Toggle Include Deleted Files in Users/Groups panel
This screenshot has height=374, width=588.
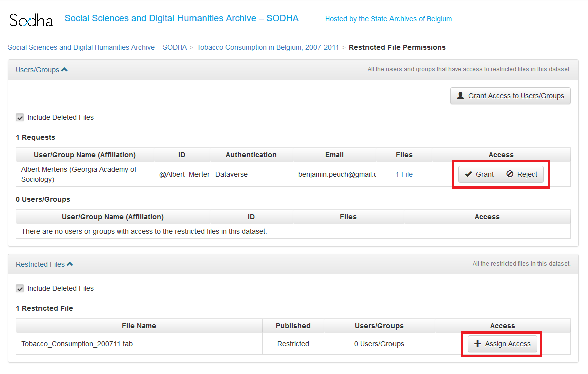pos(20,118)
